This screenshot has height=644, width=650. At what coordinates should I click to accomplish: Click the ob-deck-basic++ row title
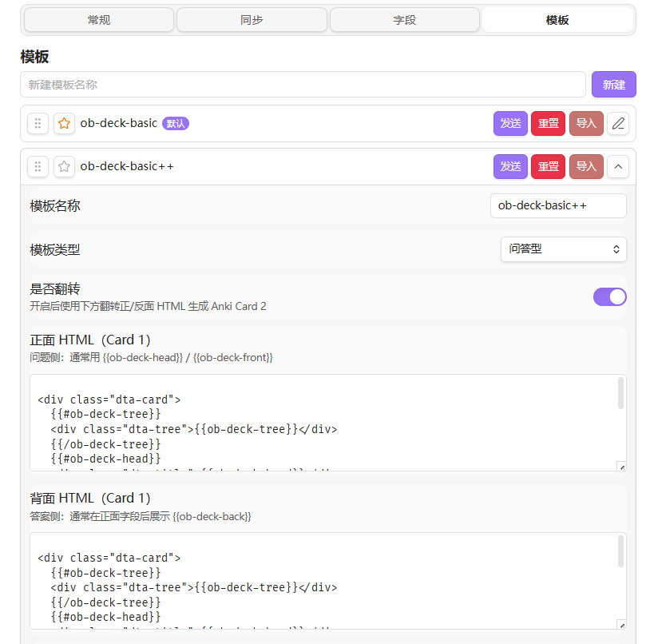(127, 166)
